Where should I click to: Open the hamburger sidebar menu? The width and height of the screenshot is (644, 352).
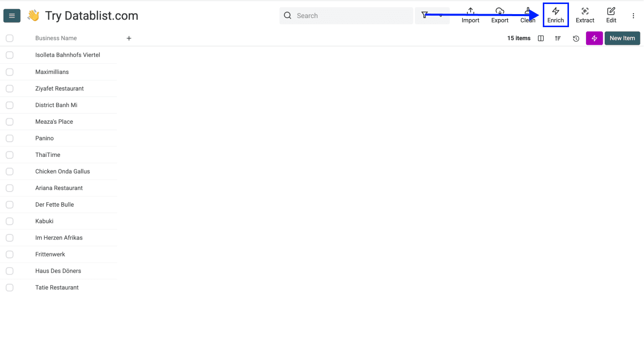pyautogui.click(x=12, y=15)
